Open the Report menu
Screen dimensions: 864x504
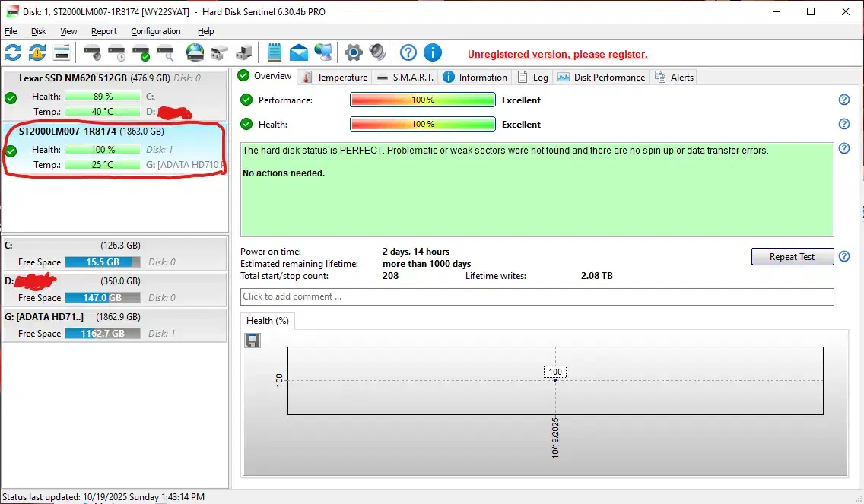pos(104,31)
